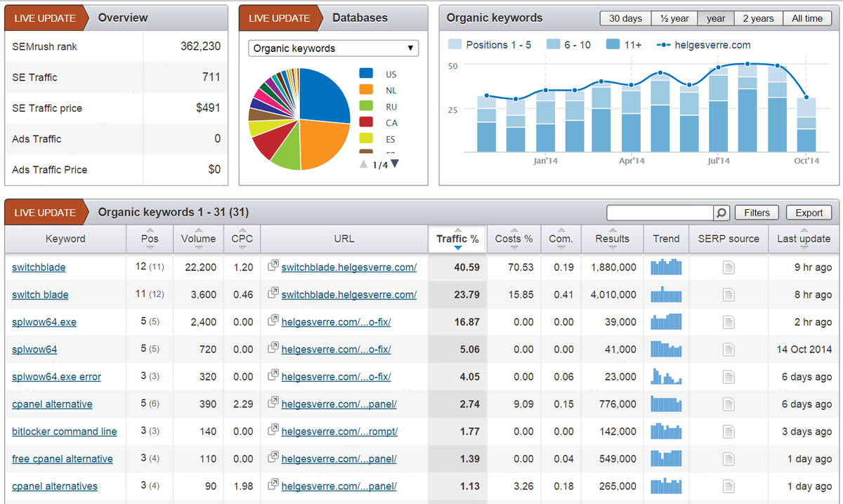The width and height of the screenshot is (843, 504).
Task: Sort table by Volume column
Action: [198, 239]
